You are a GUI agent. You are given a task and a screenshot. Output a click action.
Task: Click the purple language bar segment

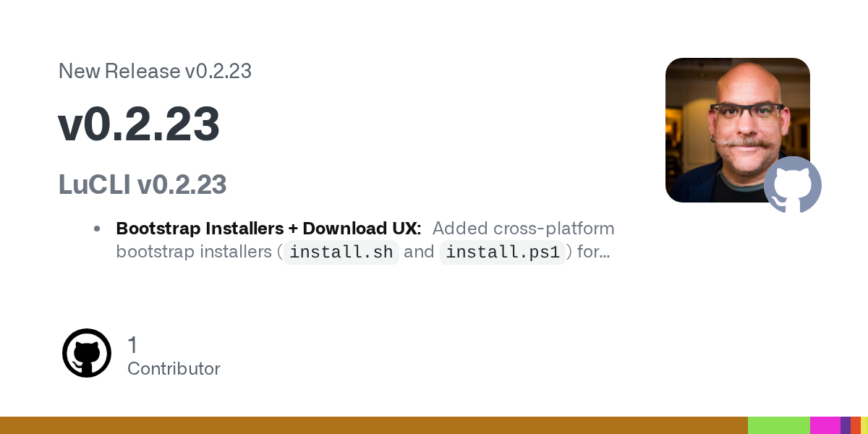(x=845, y=425)
